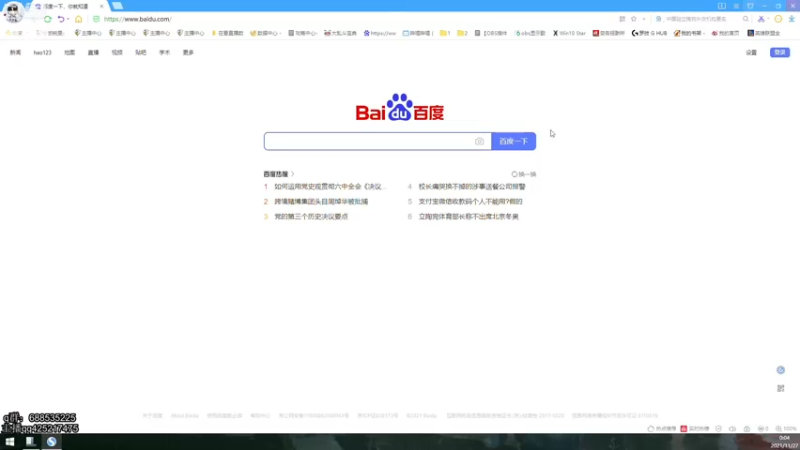Image resolution: width=800 pixels, height=450 pixels.
Task: Open the 我的书签 bookmark dropdown
Action: [689, 33]
